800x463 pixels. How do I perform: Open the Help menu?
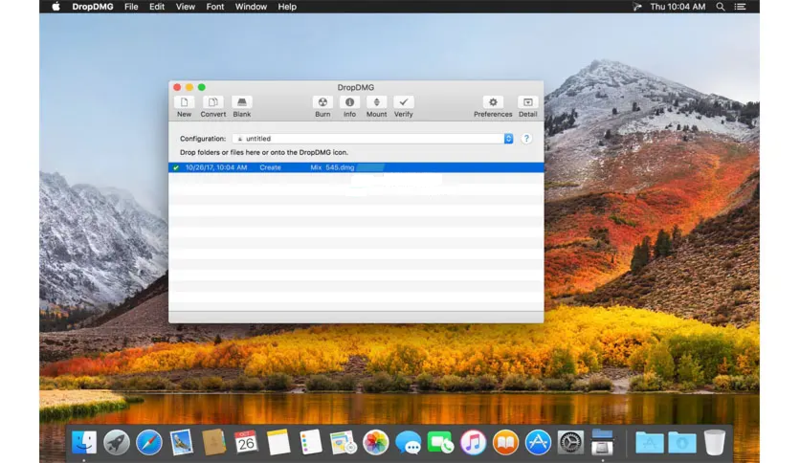(287, 7)
